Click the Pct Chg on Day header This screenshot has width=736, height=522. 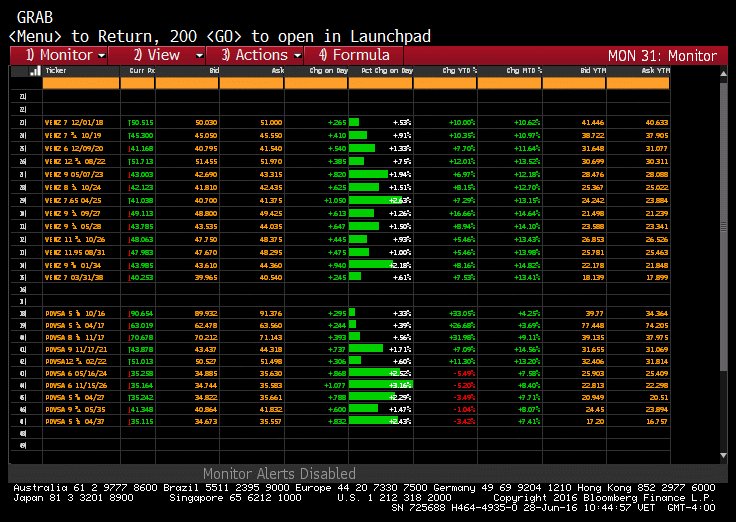(x=387, y=70)
